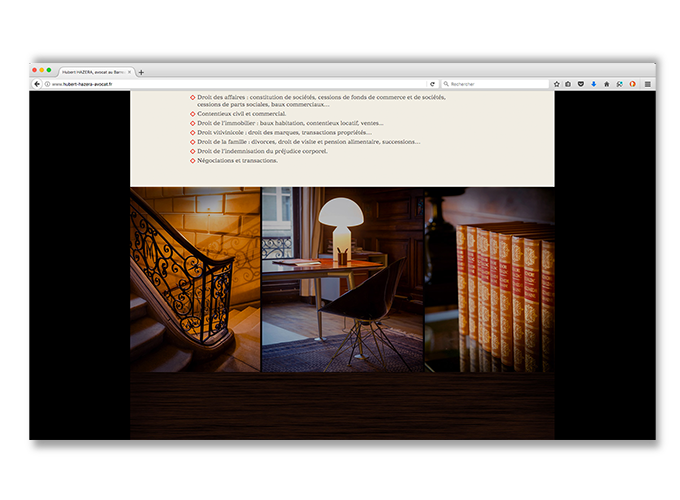Click the wrought-iron staircase photo
Viewport: 680px width, 500px height.
click(x=195, y=280)
